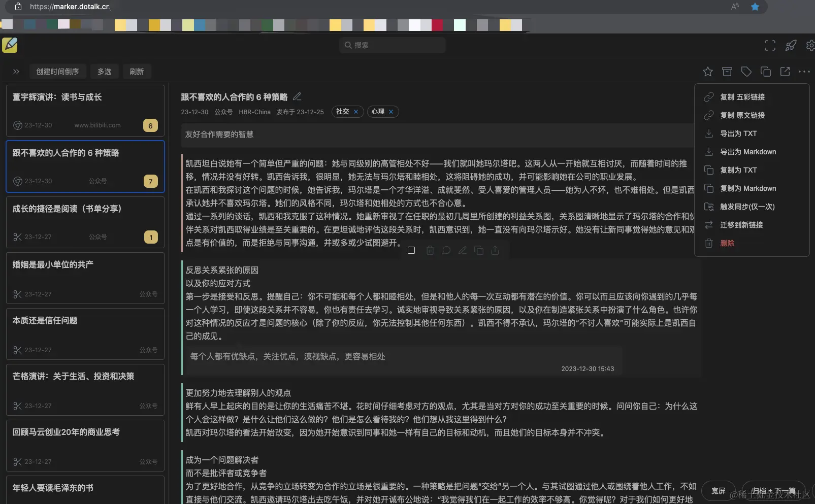Edit article title with pencil icon
Screen dimensions: 815x504
297,96
